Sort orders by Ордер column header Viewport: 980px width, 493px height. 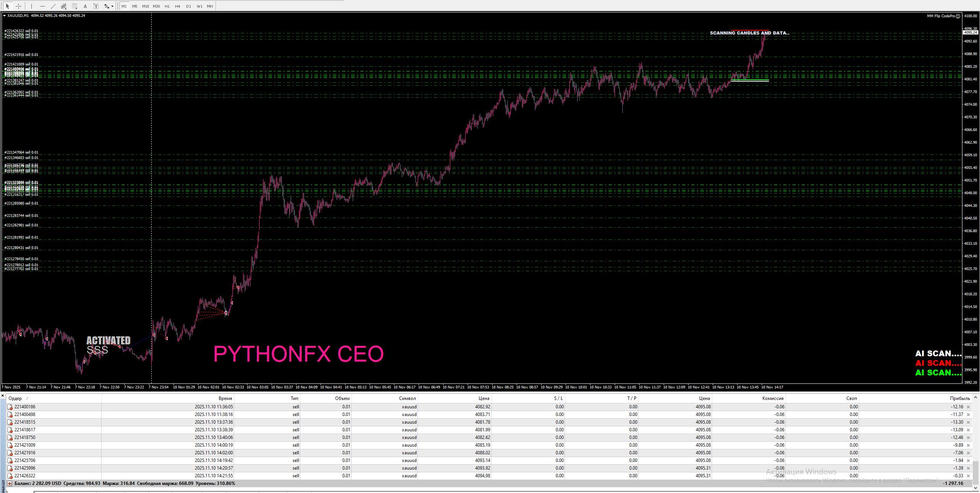15,398
